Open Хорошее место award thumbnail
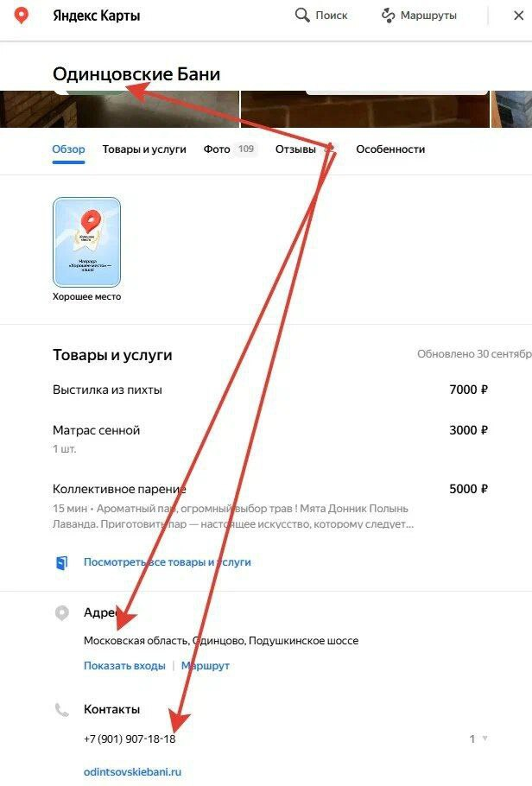This screenshot has height=786, width=532. (x=86, y=242)
